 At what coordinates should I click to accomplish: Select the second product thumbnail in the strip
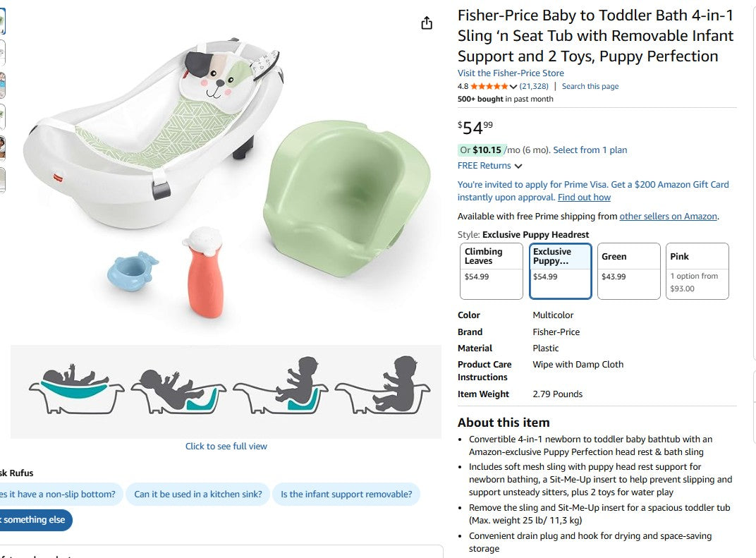(x=2, y=53)
